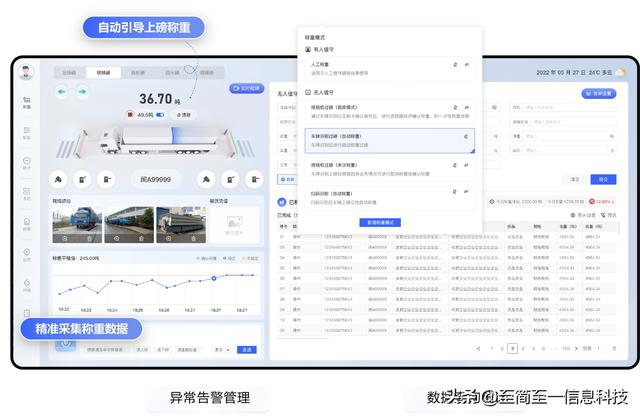The height and width of the screenshot is (417, 640).
Task: Zoom in on the third trailer photo
Action: tap(169, 238)
